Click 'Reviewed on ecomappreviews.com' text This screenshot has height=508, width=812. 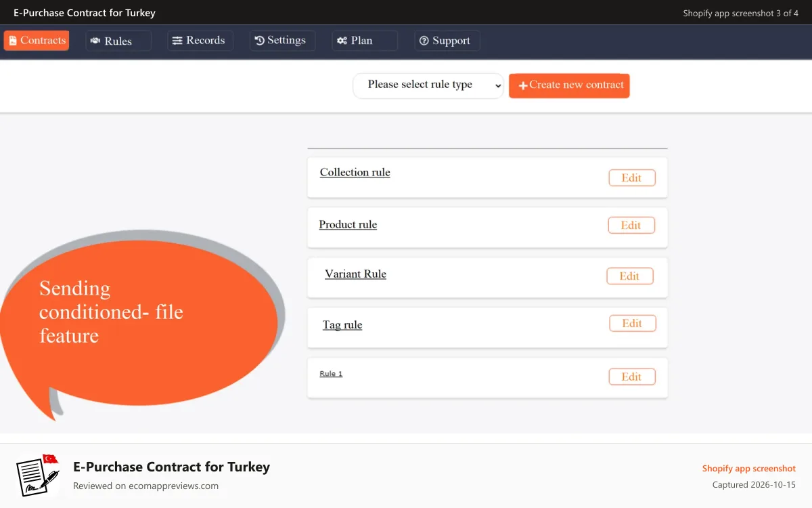145,486
